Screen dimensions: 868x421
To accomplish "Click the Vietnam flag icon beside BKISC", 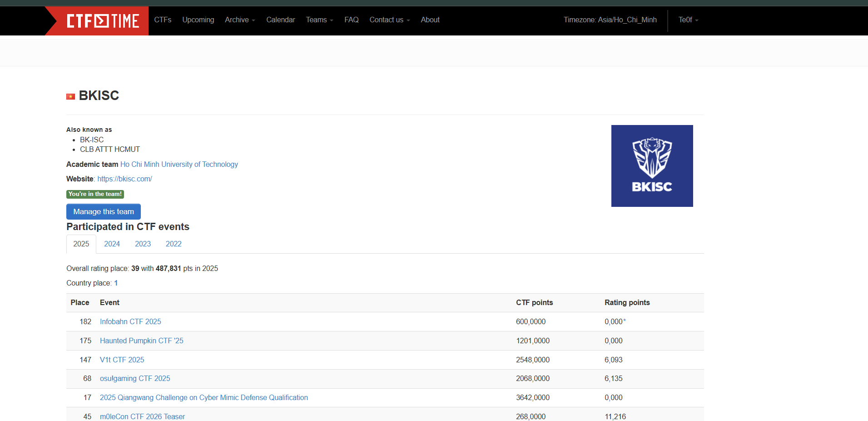I will point(70,96).
